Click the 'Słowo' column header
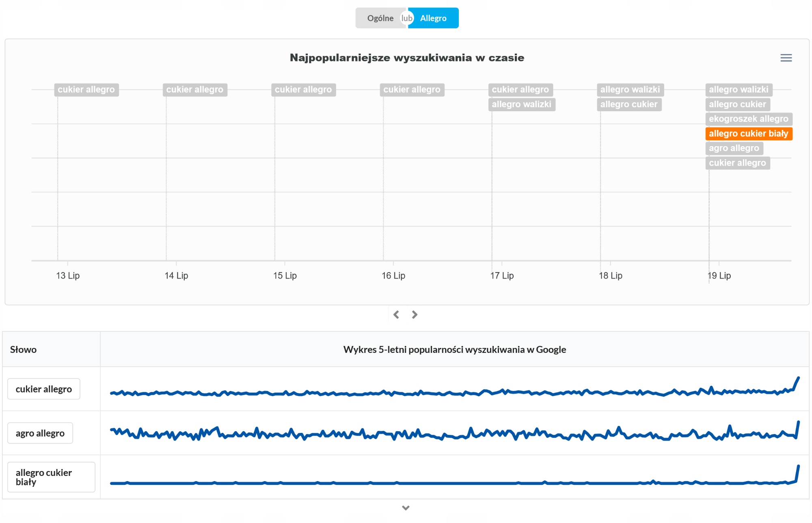812x523 pixels. coord(24,350)
